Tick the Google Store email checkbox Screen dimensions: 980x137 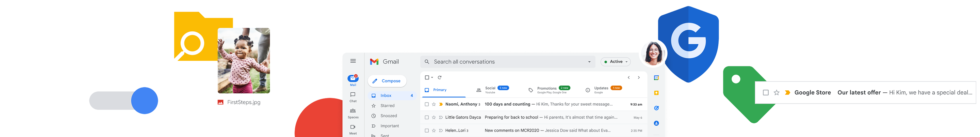pos(766,92)
